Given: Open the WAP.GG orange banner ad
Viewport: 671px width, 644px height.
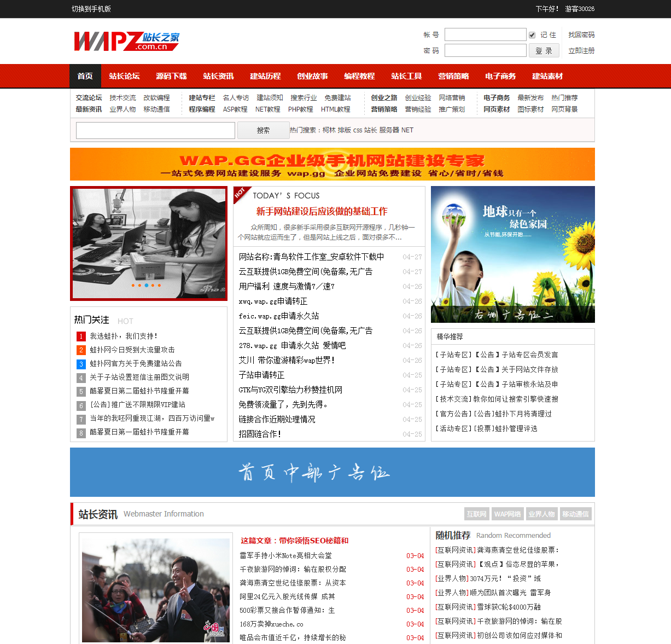Looking at the screenshot, I should (x=332, y=164).
